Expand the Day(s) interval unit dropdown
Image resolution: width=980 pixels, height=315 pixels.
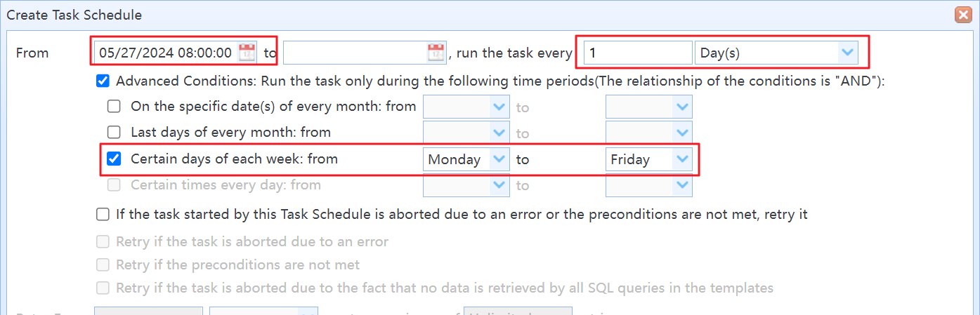(x=848, y=53)
